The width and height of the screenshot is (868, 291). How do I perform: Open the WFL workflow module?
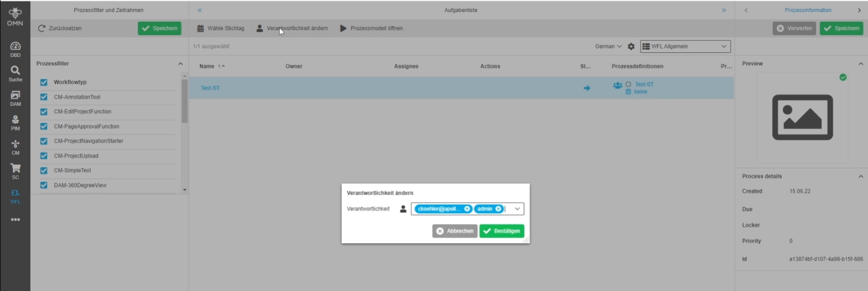[x=15, y=196]
